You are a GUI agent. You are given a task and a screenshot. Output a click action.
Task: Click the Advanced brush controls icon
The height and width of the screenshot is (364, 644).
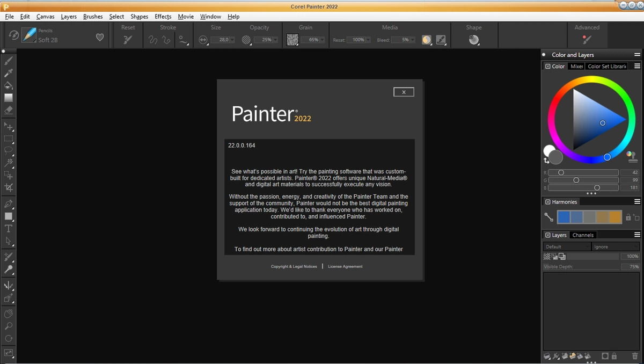click(x=587, y=40)
